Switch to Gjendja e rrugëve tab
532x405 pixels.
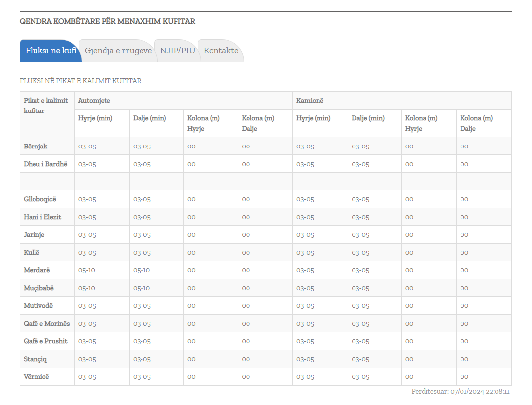pos(118,51)
